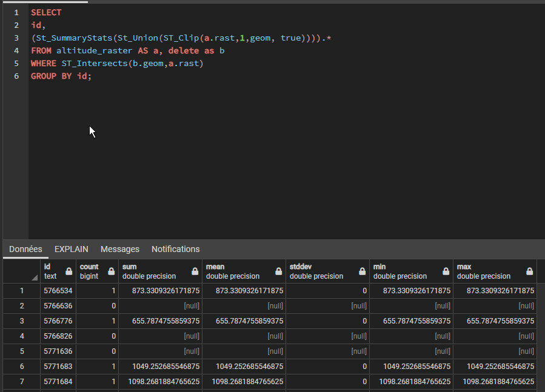Switch to the Messages tab
This screenshot has width=545, height=392.
(119, 249)
